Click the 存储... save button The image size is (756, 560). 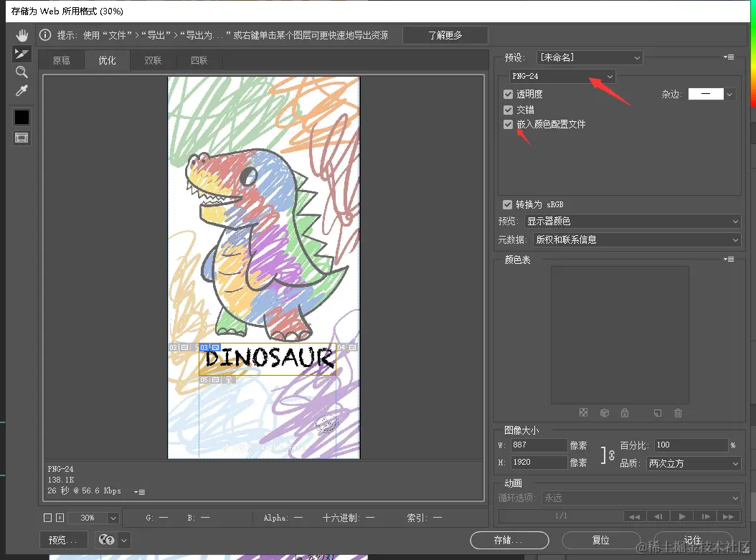point(509,540)
